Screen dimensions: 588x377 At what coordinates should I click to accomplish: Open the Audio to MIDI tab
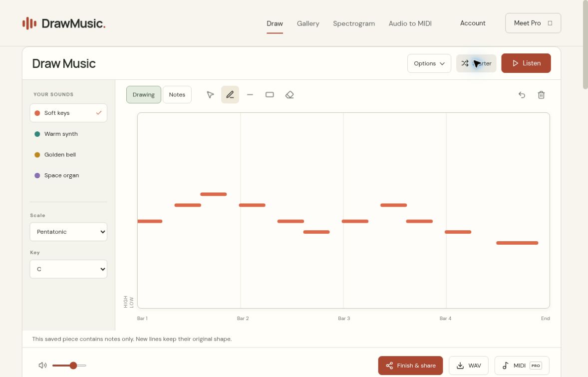point(410,23)
